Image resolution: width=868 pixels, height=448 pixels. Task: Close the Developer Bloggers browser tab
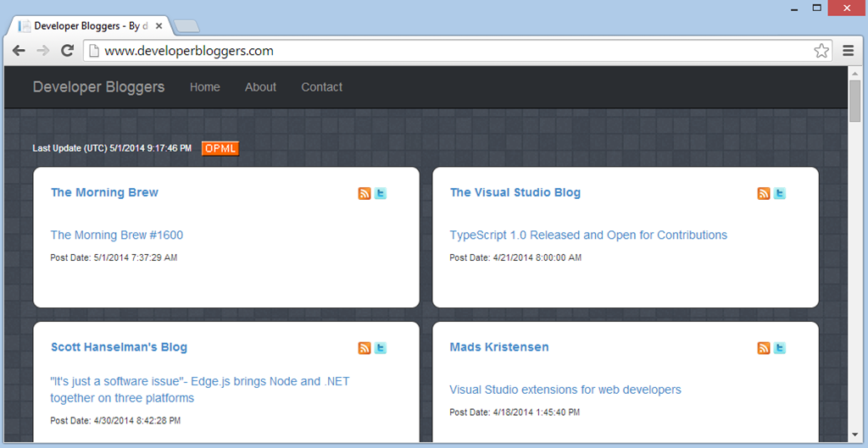159,26
